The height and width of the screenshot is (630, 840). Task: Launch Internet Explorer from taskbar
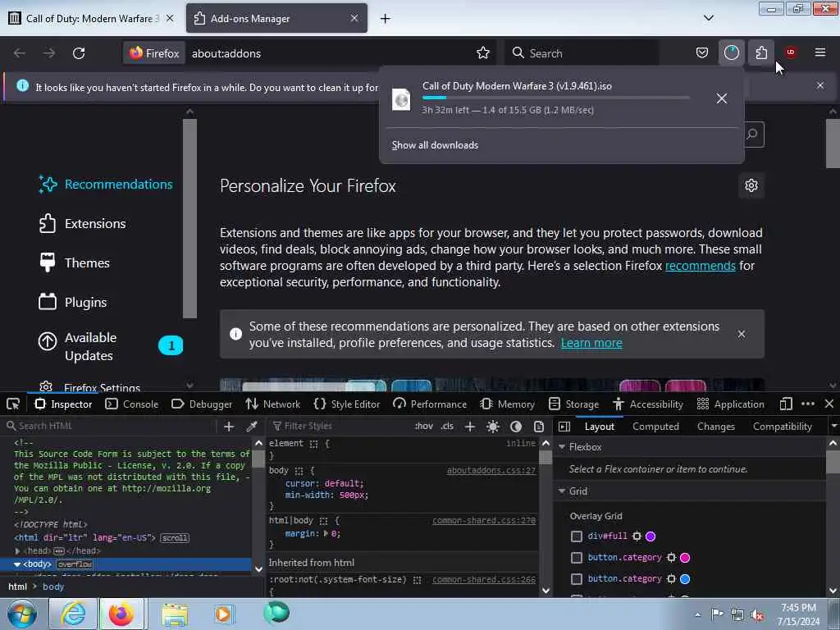[72, 614]
